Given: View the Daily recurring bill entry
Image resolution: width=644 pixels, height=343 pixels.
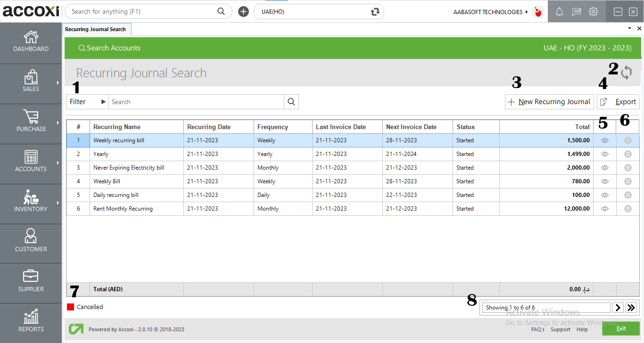Looking at the screenshot, I should [604, 195].
